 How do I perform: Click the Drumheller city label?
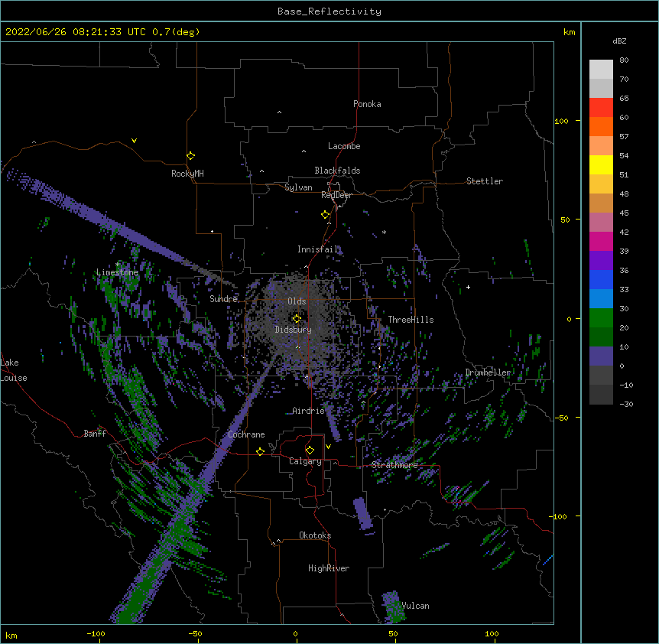pyautogui.click(x=488, y=372)
